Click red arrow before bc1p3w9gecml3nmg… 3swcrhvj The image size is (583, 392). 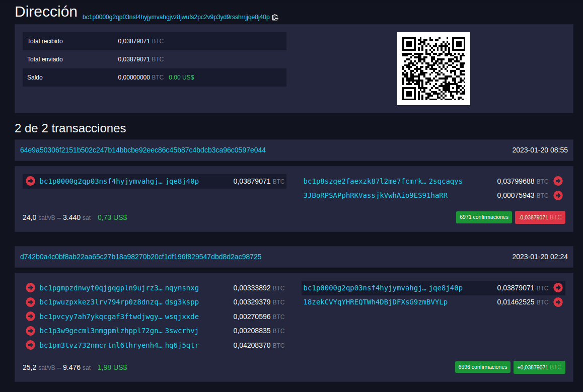click(x=31, y=331)
